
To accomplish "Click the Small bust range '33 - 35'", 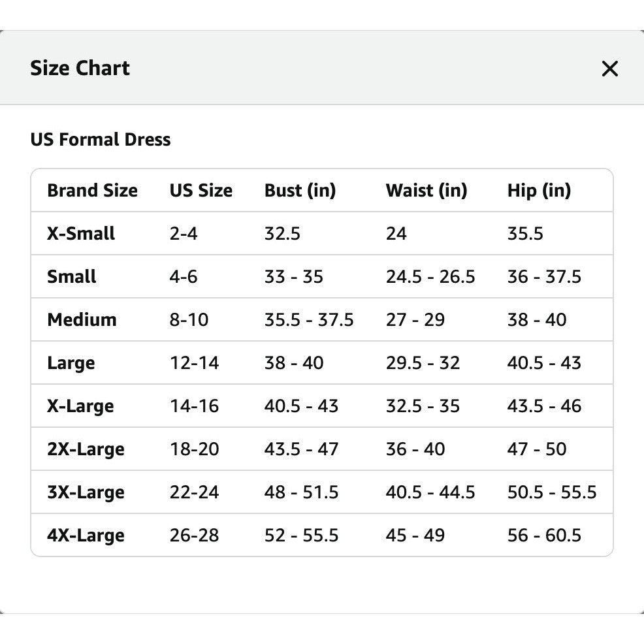I will click(294, 277).
